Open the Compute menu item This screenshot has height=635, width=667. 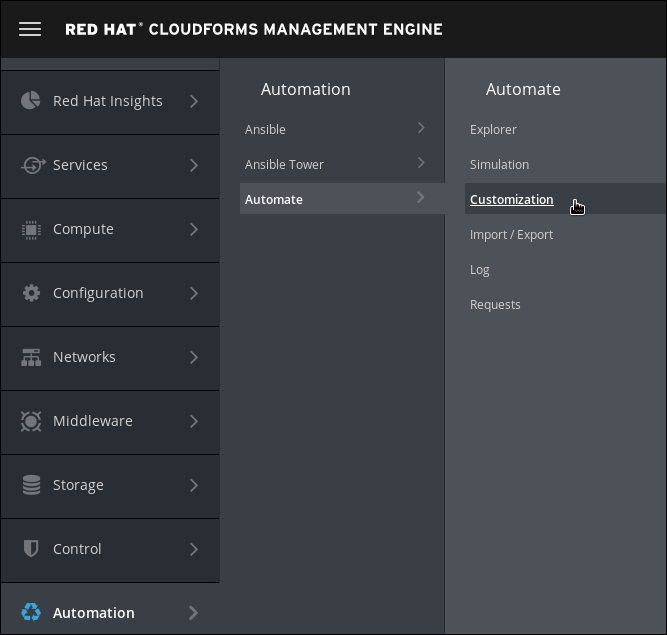click(x=110, y=231)
